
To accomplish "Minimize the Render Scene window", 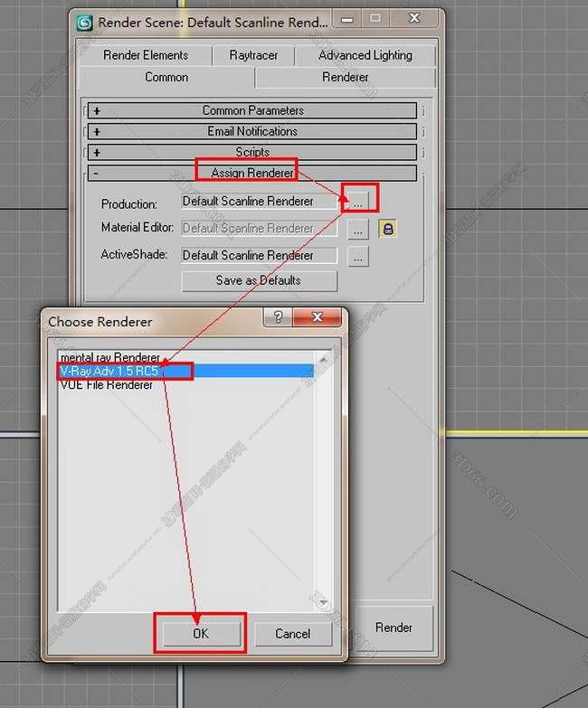I will coord(346,19).
